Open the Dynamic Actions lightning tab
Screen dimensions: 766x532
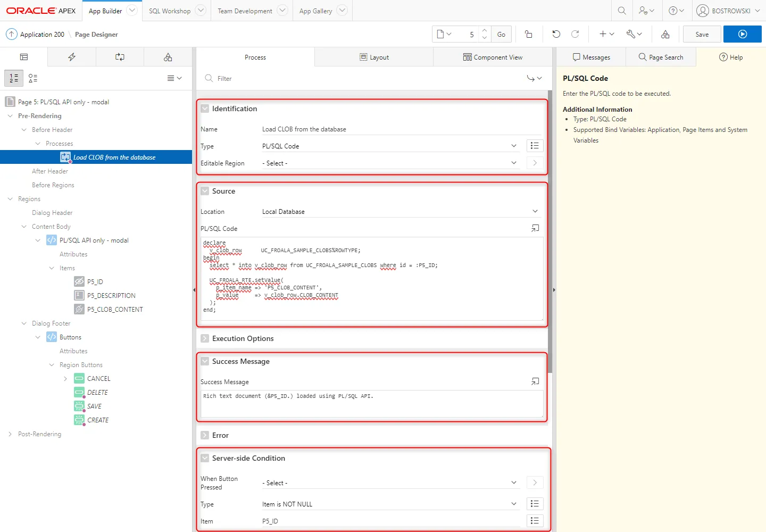[72, 57]
